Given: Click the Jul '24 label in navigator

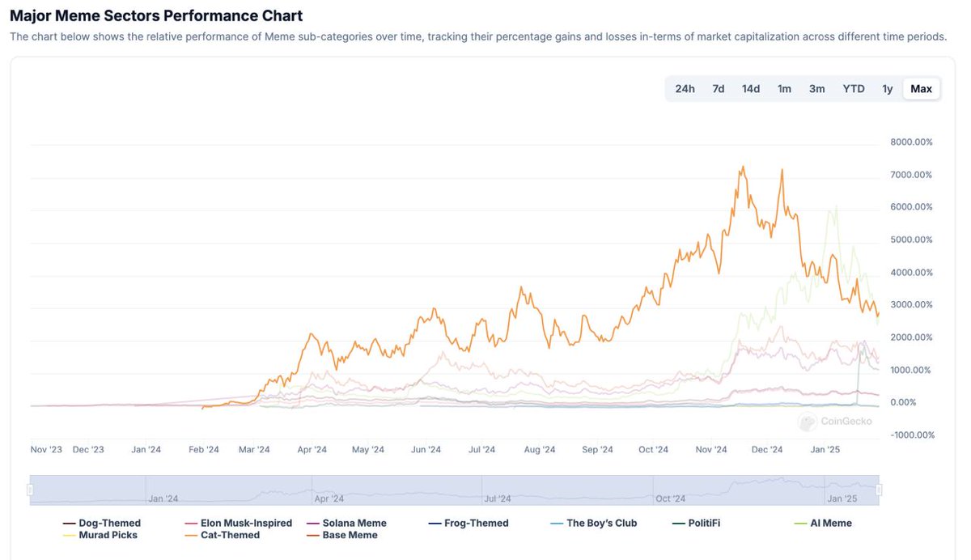Looking at the screenshot, I should tap(499, 498).
